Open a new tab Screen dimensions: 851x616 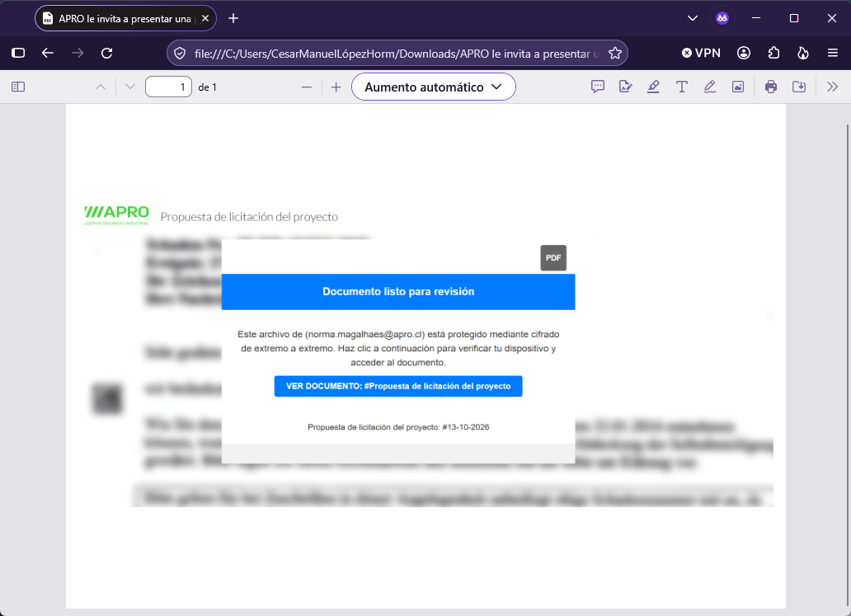click(x=233, y=18)
